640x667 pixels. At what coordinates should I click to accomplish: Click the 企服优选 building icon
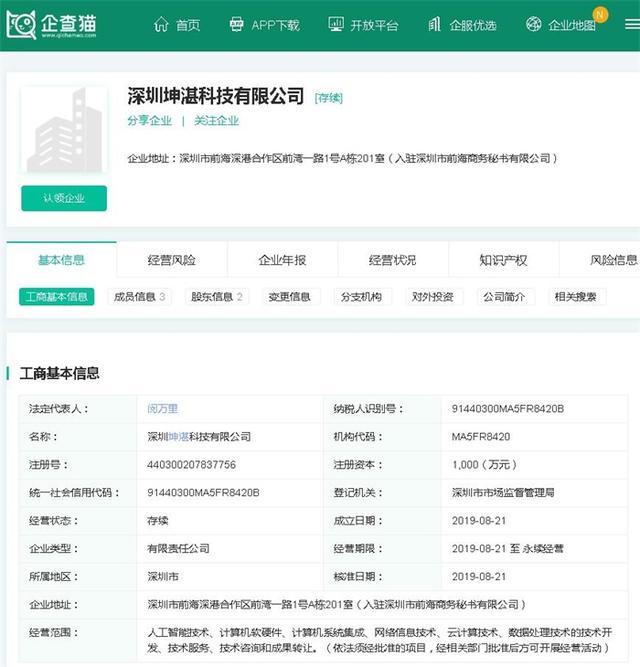pos(434,25)
